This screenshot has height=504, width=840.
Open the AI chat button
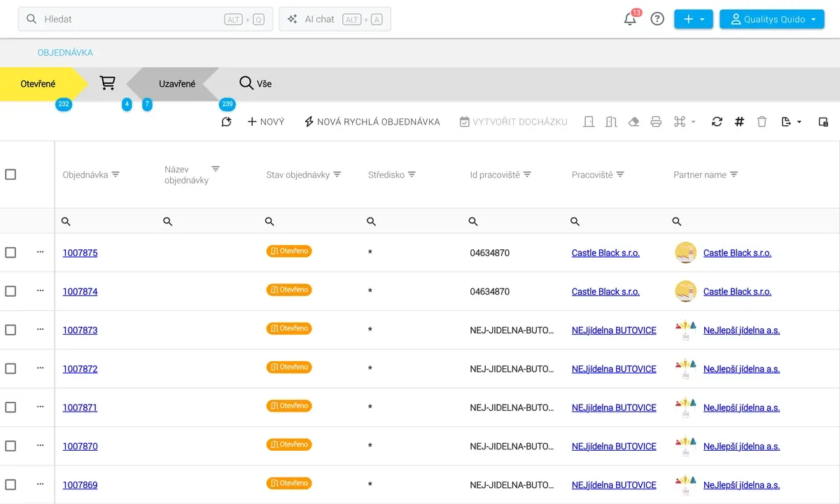click(x=335, y=19)
